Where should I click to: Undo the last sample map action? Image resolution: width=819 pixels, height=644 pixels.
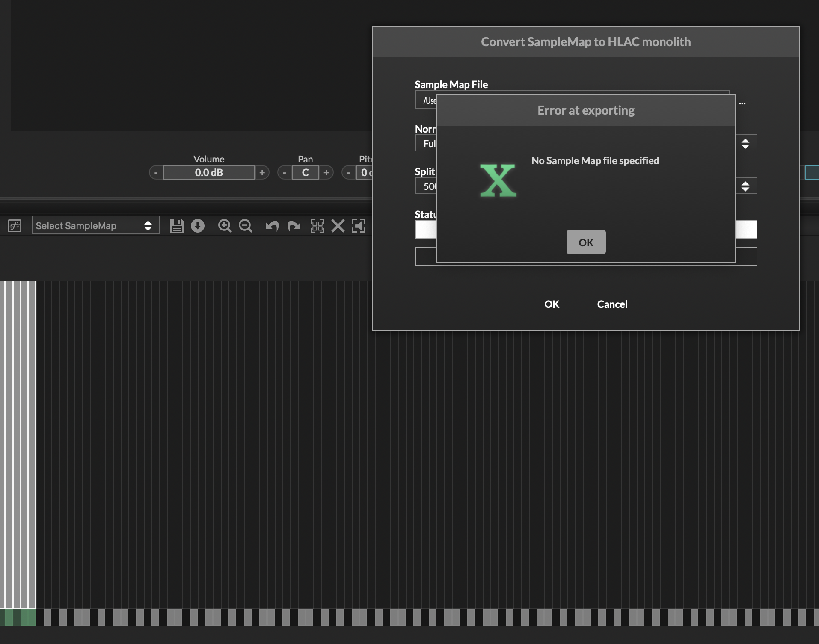(272, 225)
